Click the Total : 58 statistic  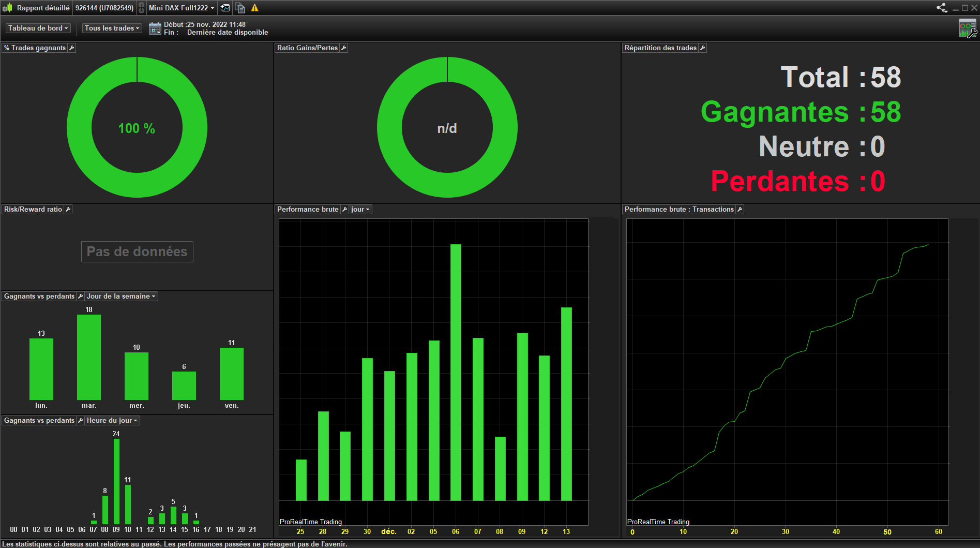(841, 77)
